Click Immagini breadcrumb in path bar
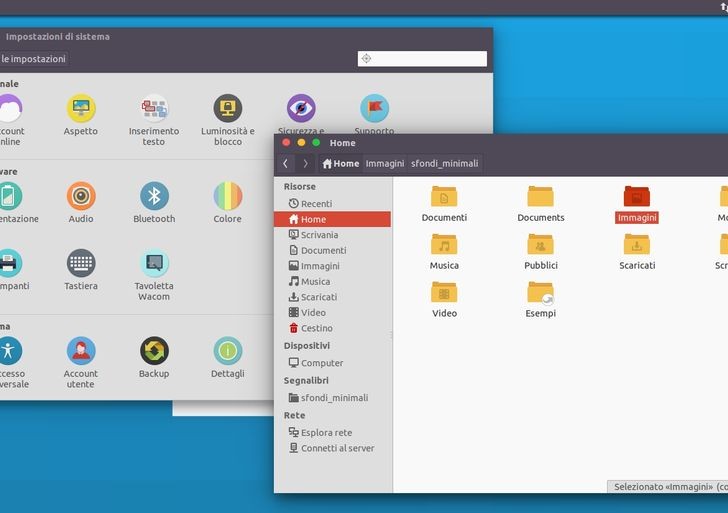 tap(385, 163)
